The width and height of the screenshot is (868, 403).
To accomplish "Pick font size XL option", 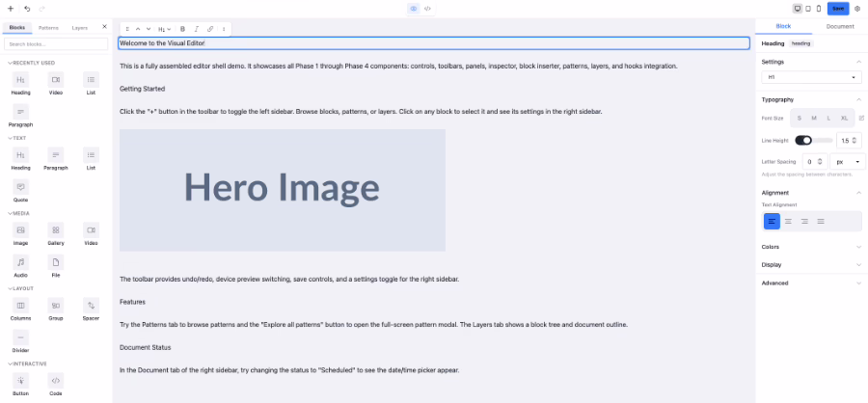I will [x=844, y=118].
